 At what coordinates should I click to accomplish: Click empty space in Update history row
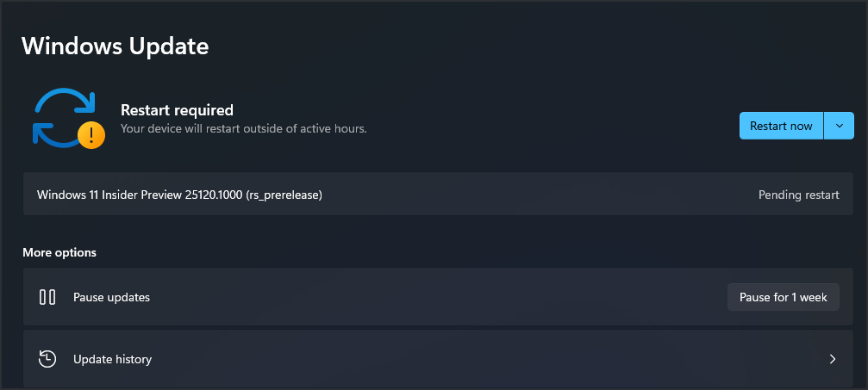[x=487, y=359]
